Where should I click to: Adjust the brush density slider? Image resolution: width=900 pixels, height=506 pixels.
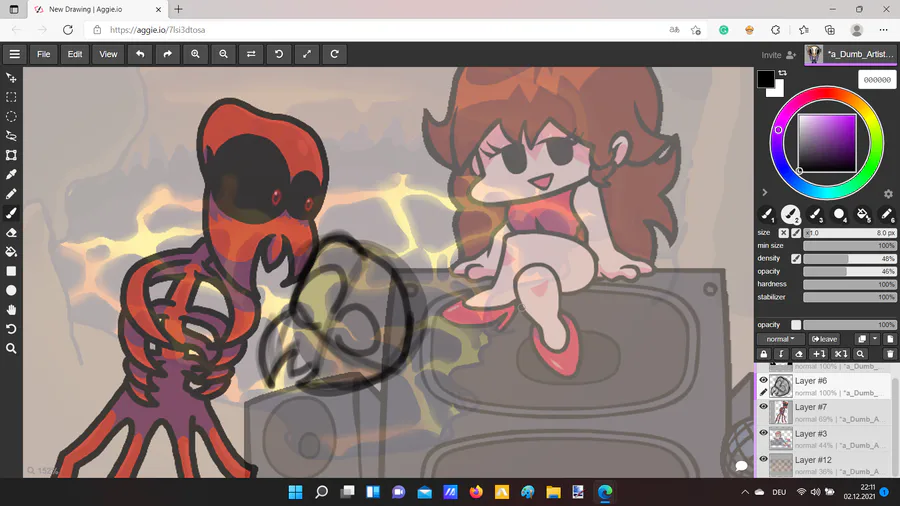tap(849, 259)
